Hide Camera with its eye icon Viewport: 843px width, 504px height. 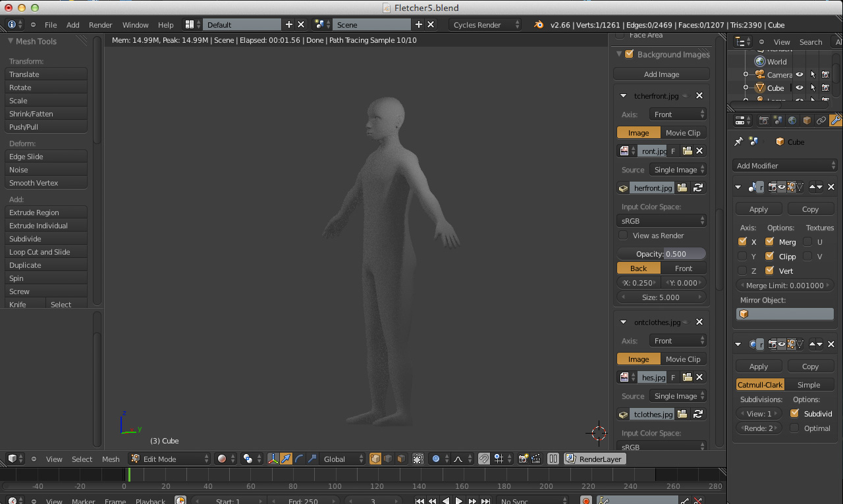(x=800, y=74)
